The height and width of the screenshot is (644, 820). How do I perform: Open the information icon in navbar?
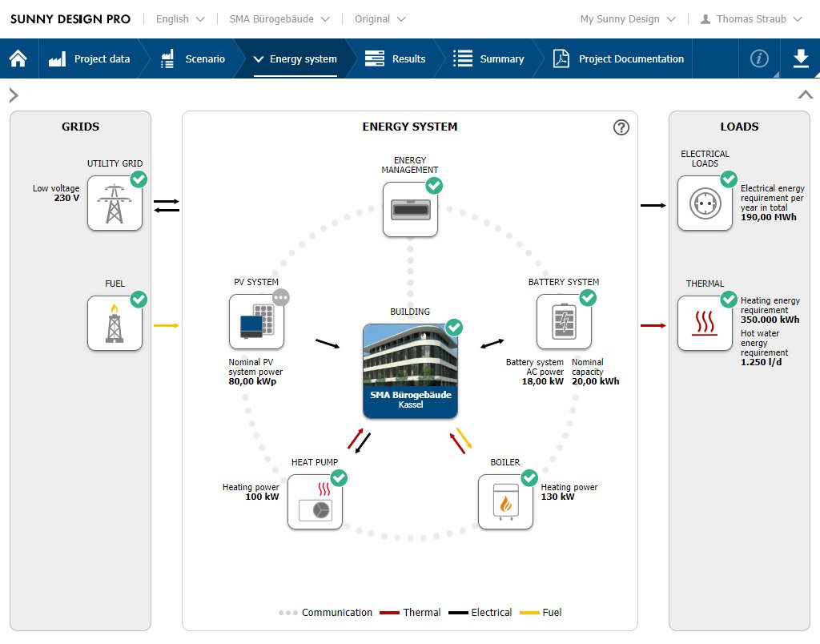point(759,58)
